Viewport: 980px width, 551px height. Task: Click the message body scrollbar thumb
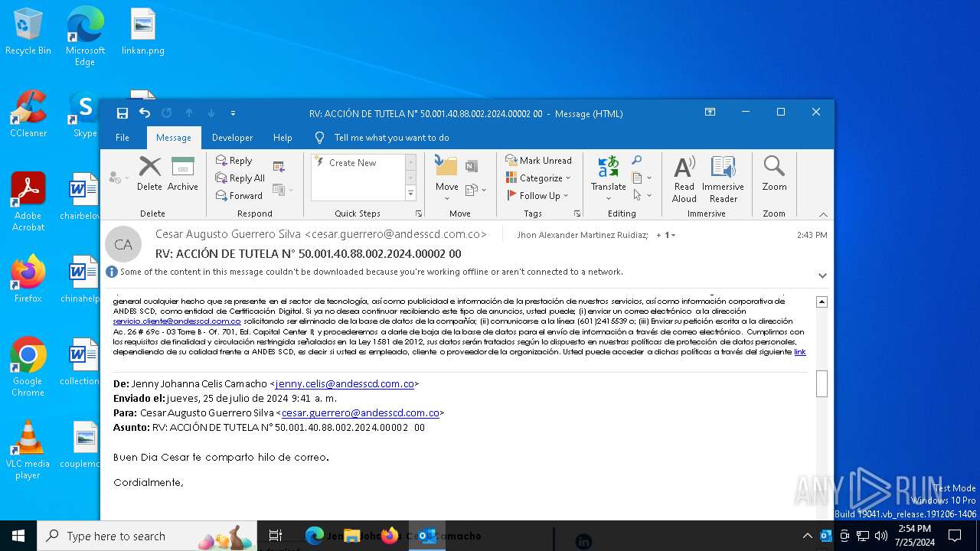pos(822,384)
